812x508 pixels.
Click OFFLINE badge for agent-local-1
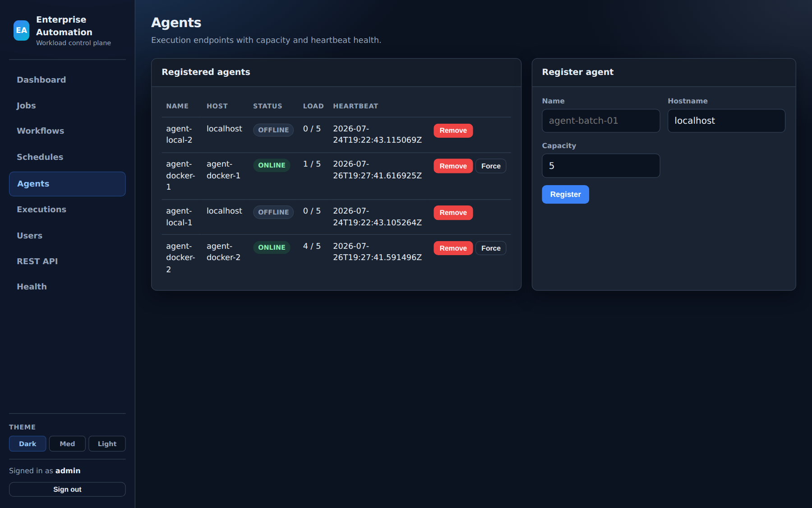(x=273, y=212)
